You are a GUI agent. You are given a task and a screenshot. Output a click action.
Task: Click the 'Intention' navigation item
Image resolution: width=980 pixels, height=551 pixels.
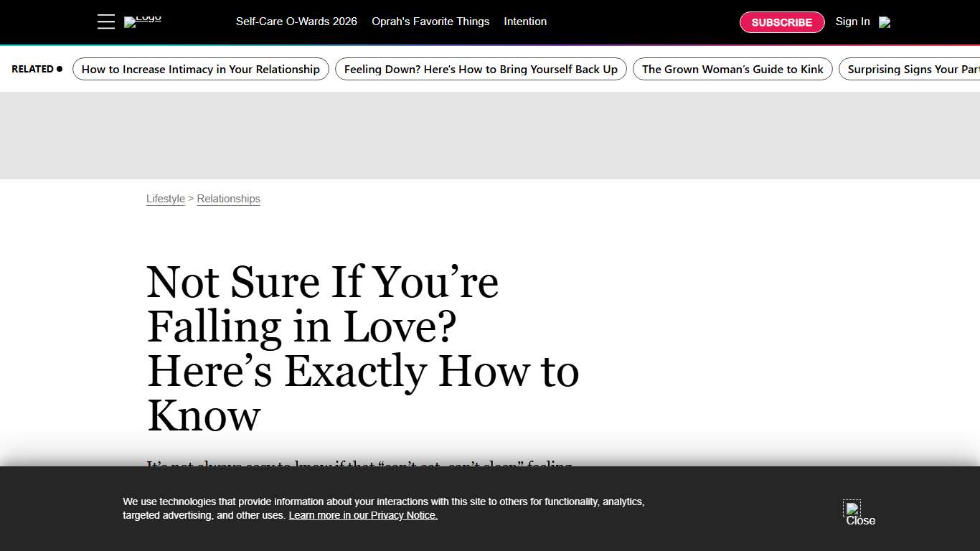tap(525, 22)
